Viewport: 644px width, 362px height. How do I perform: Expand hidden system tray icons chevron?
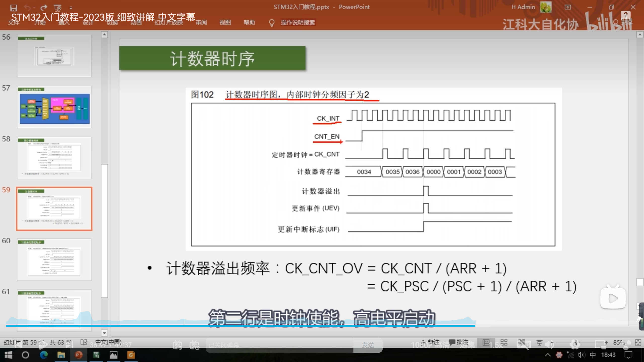tap(548, 355)
